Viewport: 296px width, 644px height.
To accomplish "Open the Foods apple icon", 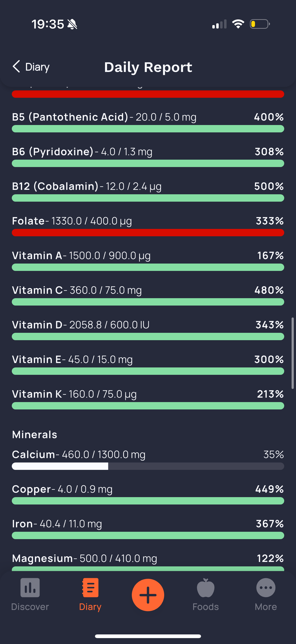I will coord(206,588).
